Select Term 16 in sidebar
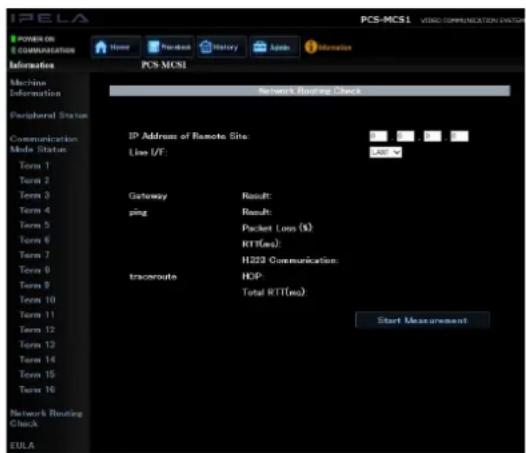 click(x=37, y=390)
